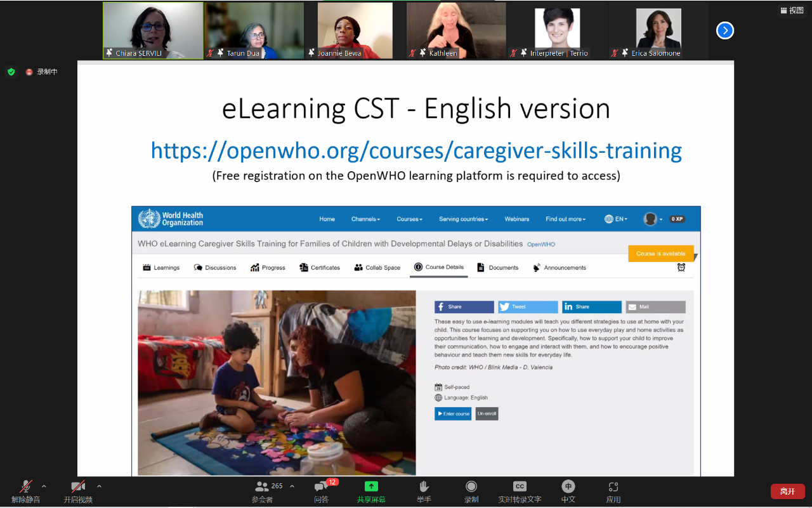Switch to the Documents tab
The height and width of the screenshot is (508, 812).
(x=498, y=268)
